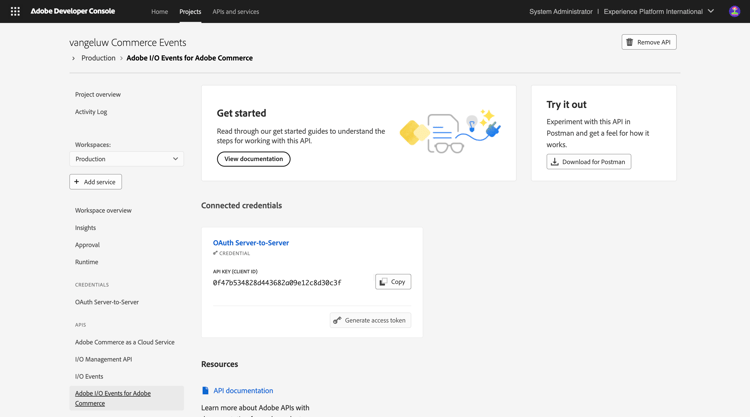Screen dimensions: 750x417
Task: Click the System Administrator role label
Action: 561,11
